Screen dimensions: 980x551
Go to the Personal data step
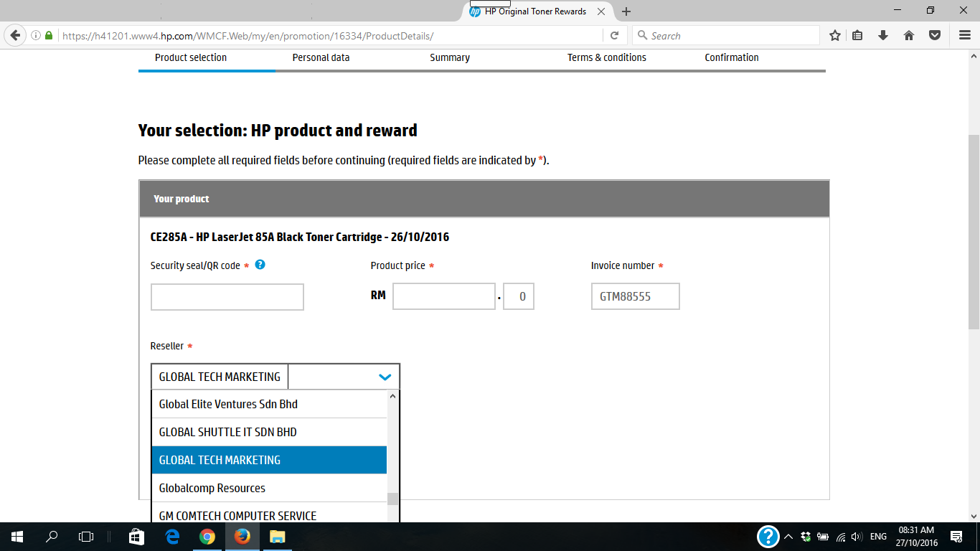(321, 57)
